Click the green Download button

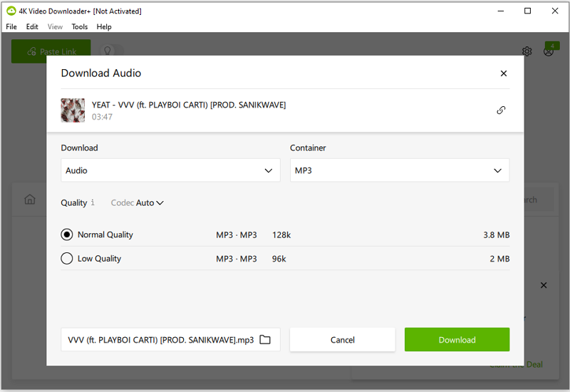click(x=457, y=340)
